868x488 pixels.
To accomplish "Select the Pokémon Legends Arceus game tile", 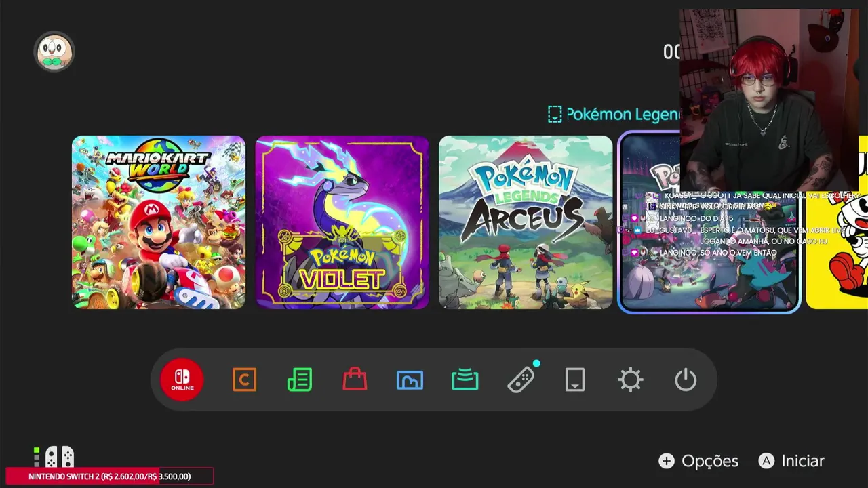I will tap(526, 222).
